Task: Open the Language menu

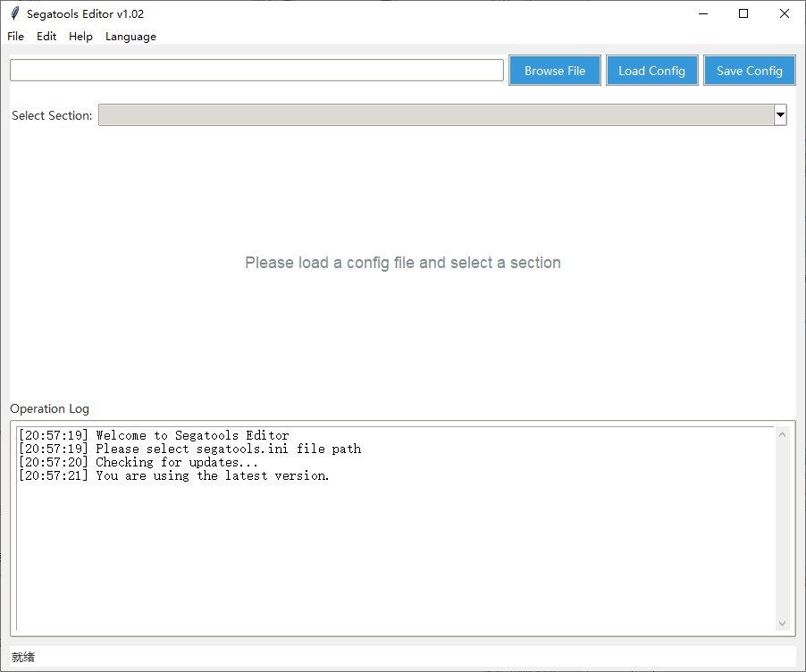Action: (130, 37)
